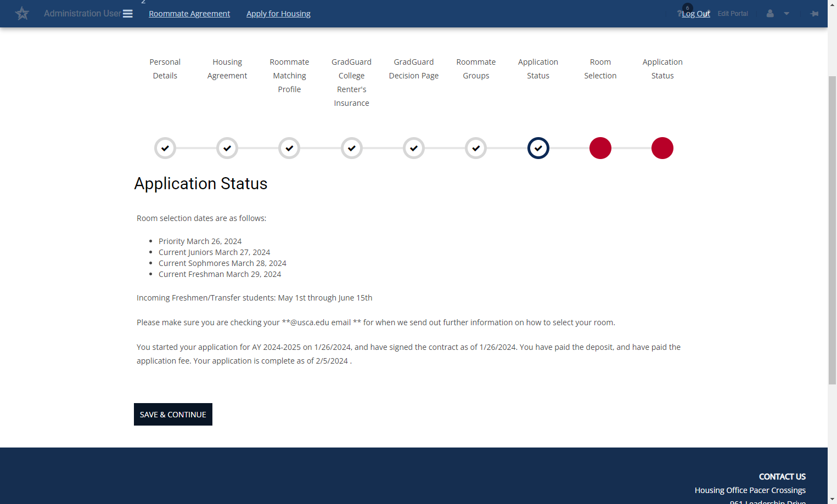Select the Roommate Matching Profile step label
The width and height of the screenshot is (837, 504).
(x=289, y=76)
